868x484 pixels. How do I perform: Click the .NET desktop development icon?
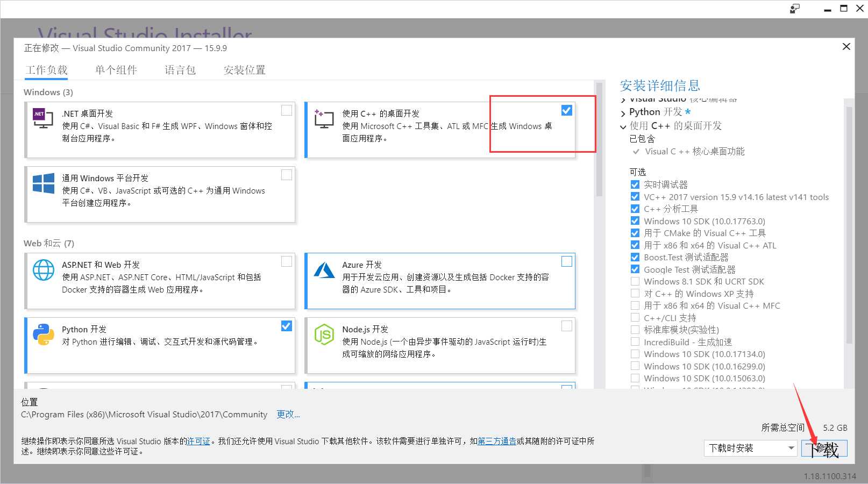click(43, 119)
